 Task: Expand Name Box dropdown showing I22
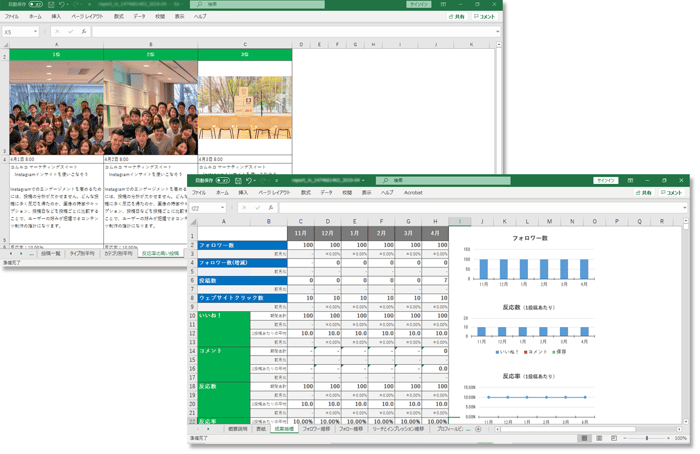(x=222, y=208)
